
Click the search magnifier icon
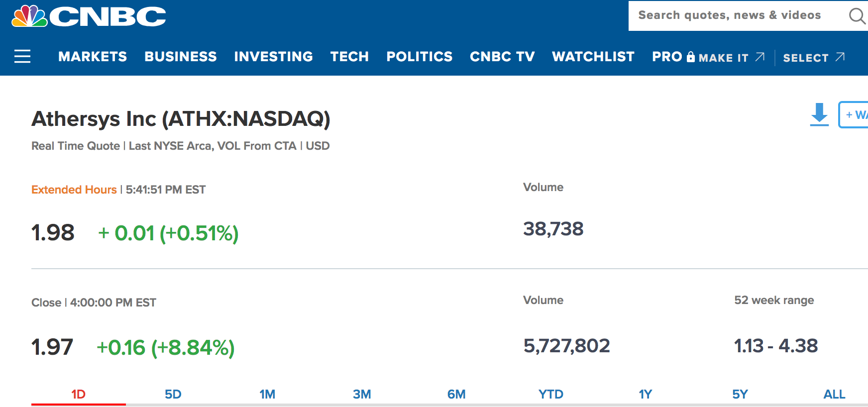click(857, 16)
